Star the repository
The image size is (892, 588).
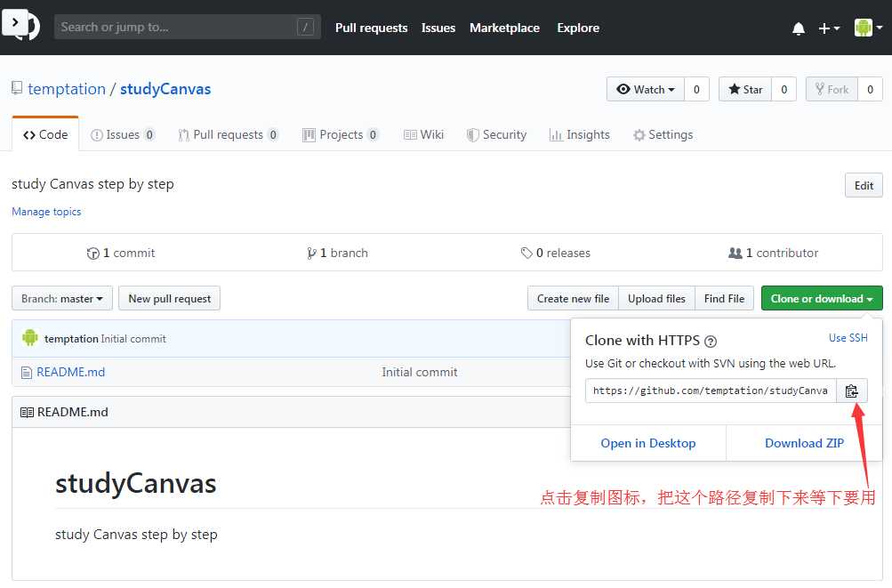(x=745, y=89)
